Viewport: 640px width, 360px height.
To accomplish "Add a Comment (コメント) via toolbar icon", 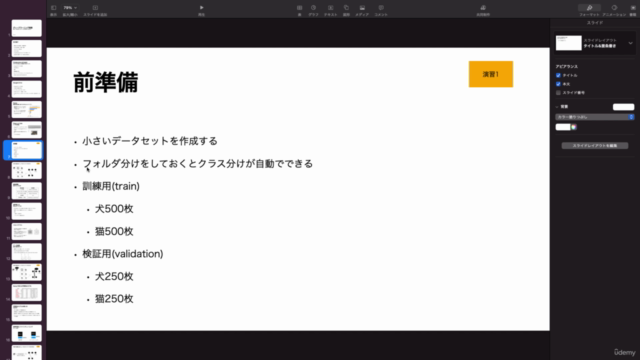I will point(381,8).
